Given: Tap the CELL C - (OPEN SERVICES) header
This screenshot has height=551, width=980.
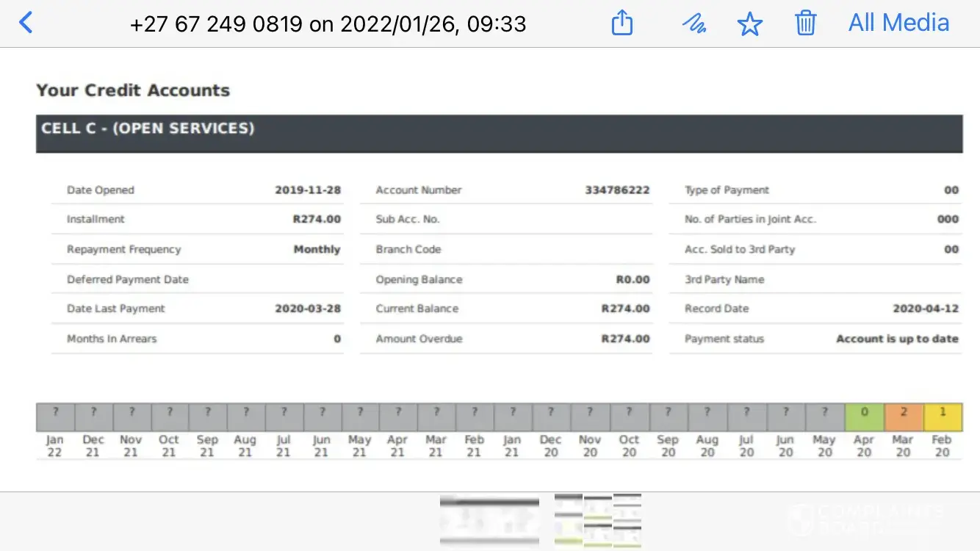Looking at the screenshot, I should [148, 129].
